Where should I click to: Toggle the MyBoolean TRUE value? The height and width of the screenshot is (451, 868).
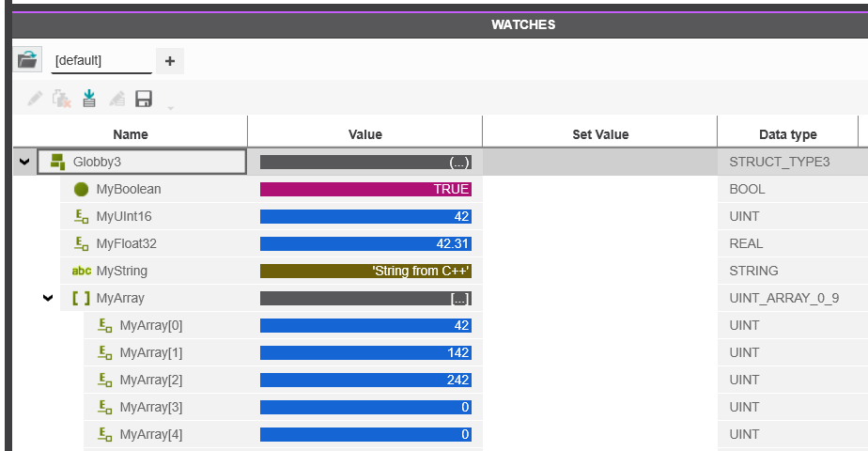tap(366, 189)
